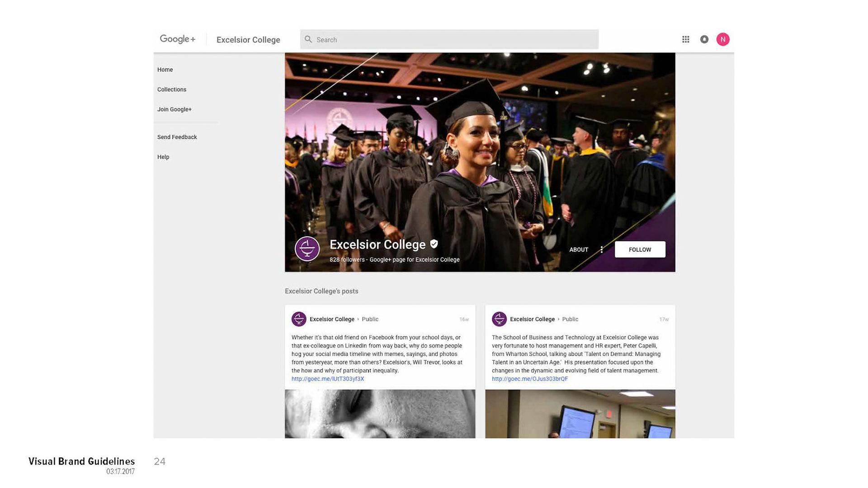Click Public audience on first post
Image resolution: width=868 pixels, height=488 pixels.
[x=370, y=319]
